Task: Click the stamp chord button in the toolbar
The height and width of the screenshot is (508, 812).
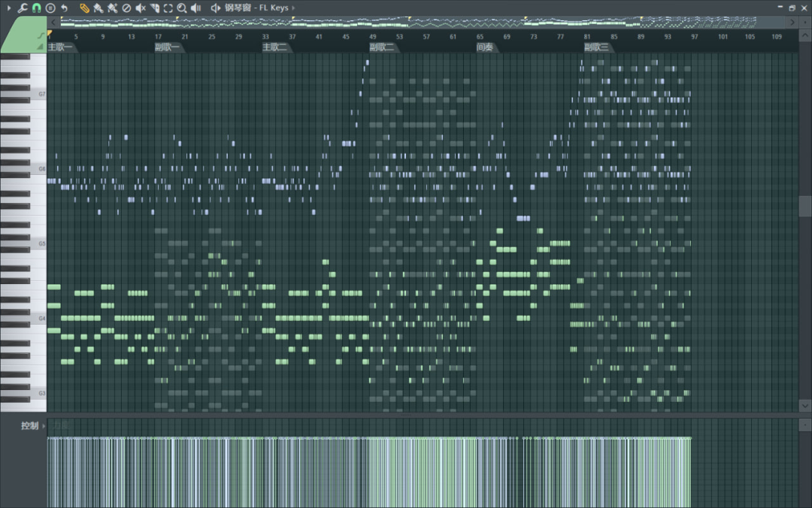Action: 50,8
